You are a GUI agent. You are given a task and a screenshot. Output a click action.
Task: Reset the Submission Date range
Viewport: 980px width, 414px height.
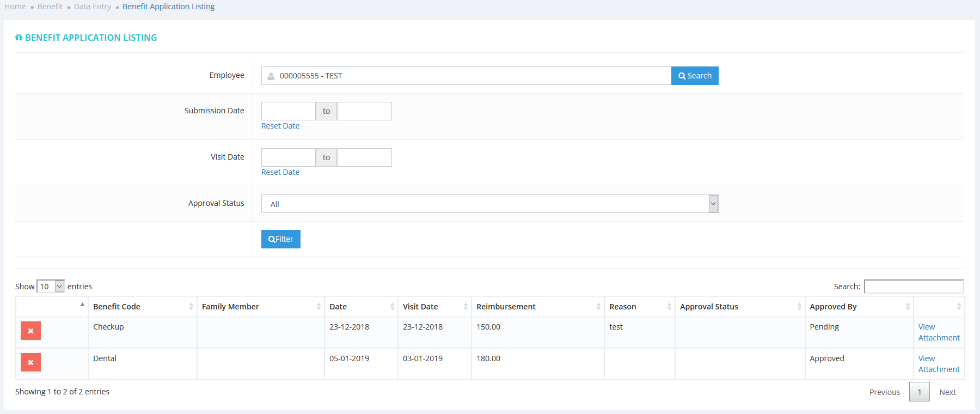coord(280,126)
